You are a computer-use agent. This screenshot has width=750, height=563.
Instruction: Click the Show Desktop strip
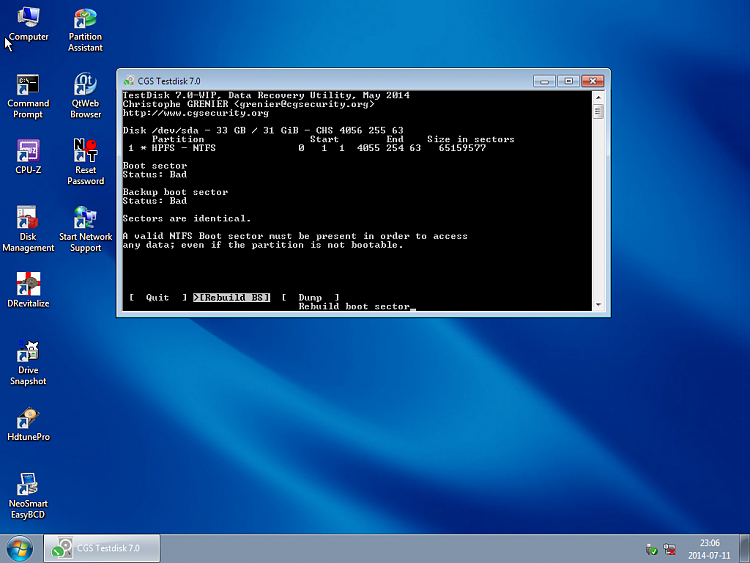point(744,548)
